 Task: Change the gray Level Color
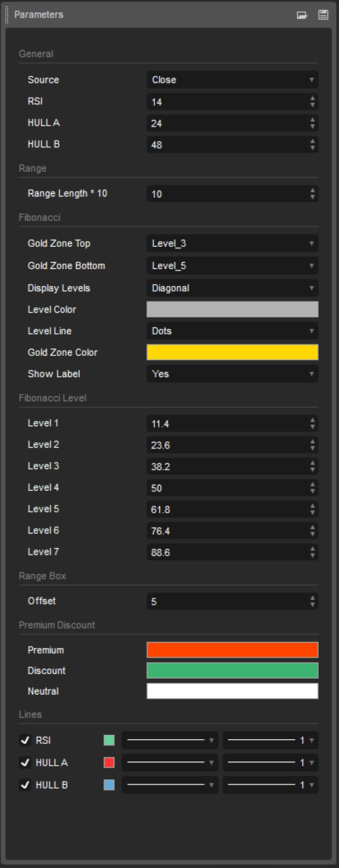232,309
